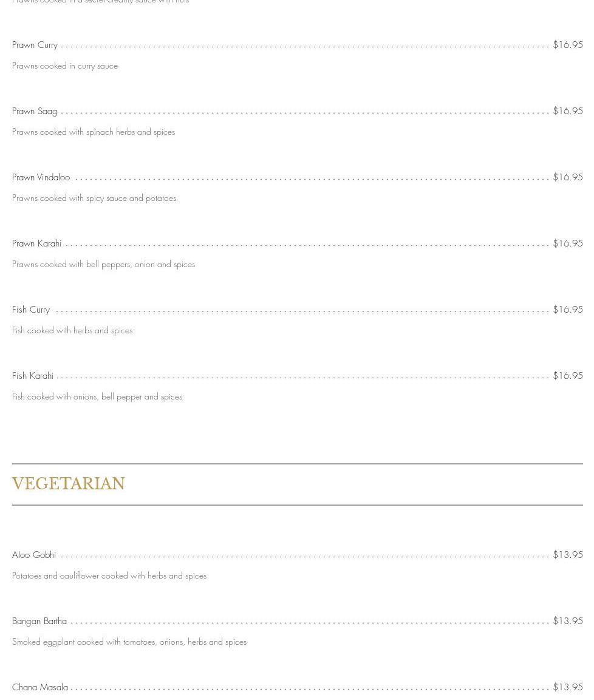Click the Chana Masala $13.95 price
Viewport: 594px width, 700px height.
pos(567,687)
